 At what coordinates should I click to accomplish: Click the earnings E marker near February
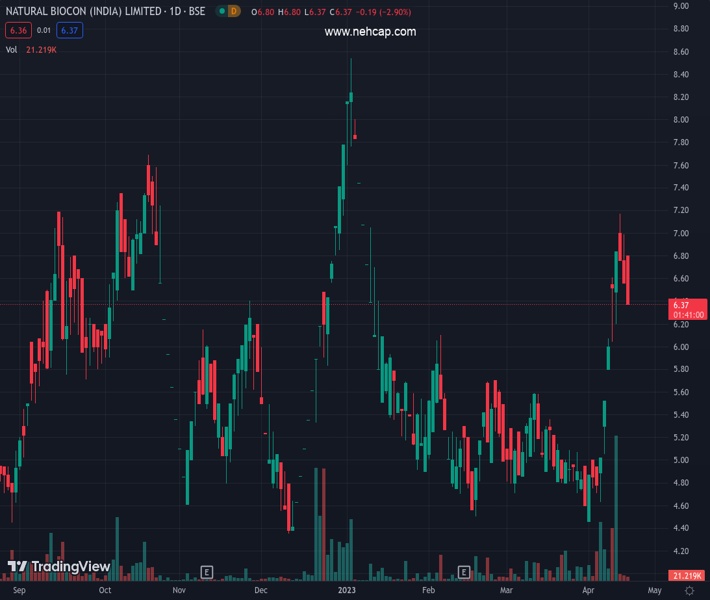[464, 572]
